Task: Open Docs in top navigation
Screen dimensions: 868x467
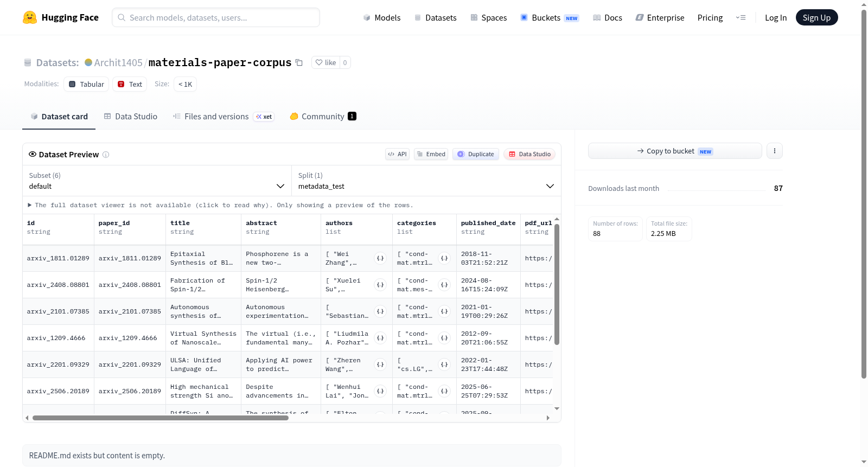Action: [608, 17]
